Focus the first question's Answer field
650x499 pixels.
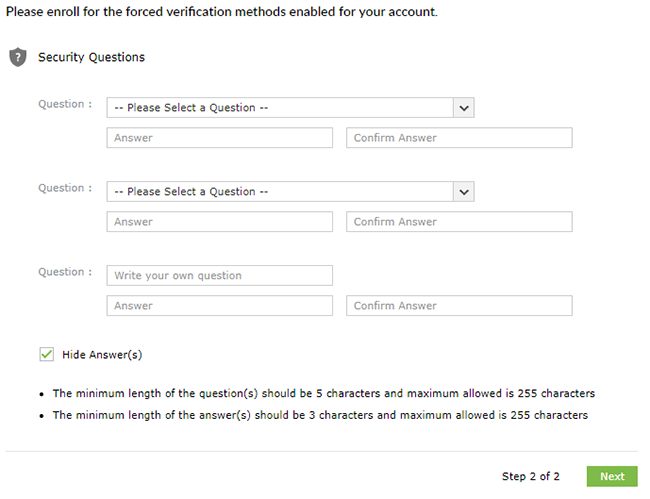(x=220, y=138)
